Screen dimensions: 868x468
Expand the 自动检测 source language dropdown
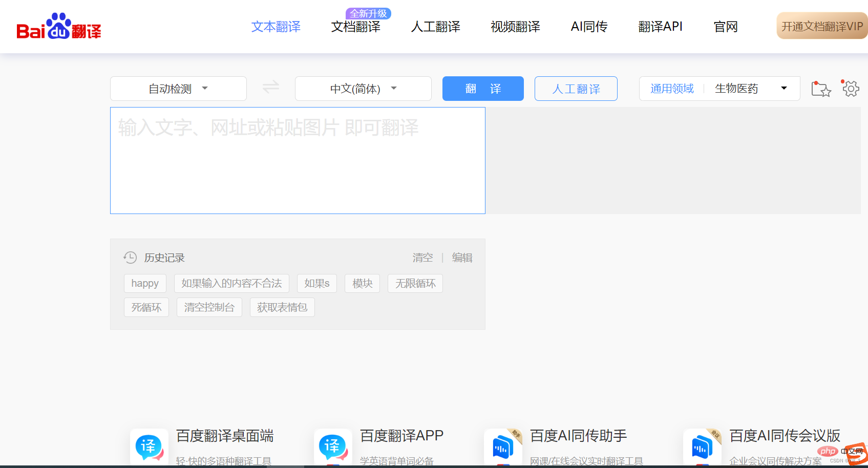pyautogui.click(x=178, y=89)
